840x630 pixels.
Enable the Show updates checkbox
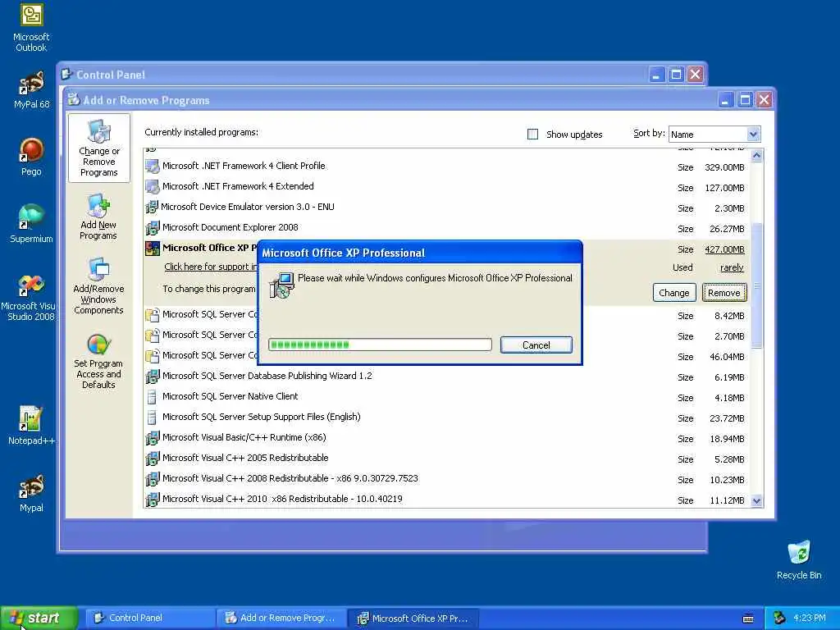pos(532,134)
